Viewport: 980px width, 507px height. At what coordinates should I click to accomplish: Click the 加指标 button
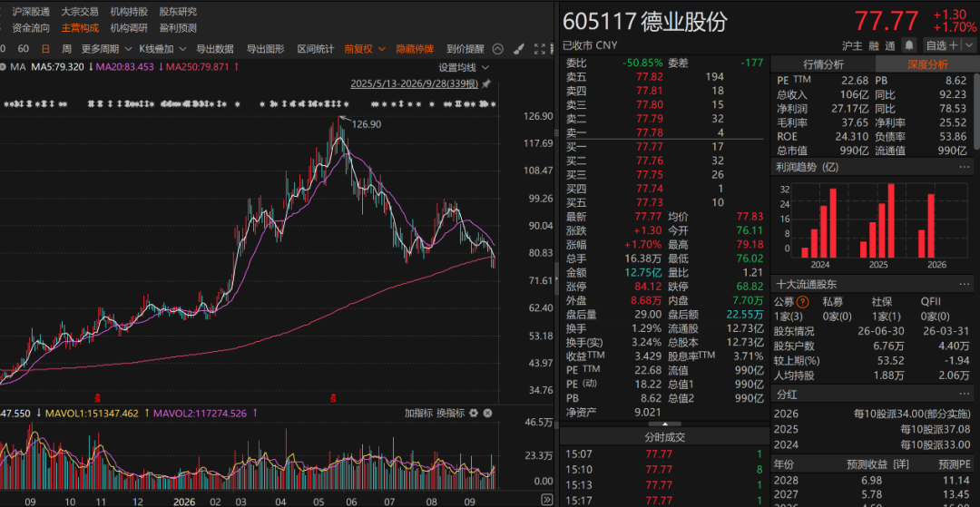[x=418, y=414]
